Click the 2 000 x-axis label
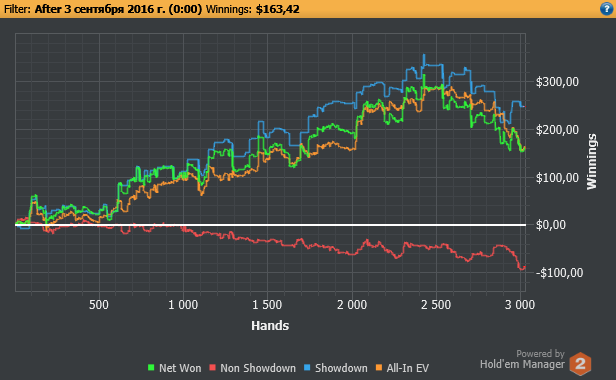The image size is (616, 380). point(352,305)
